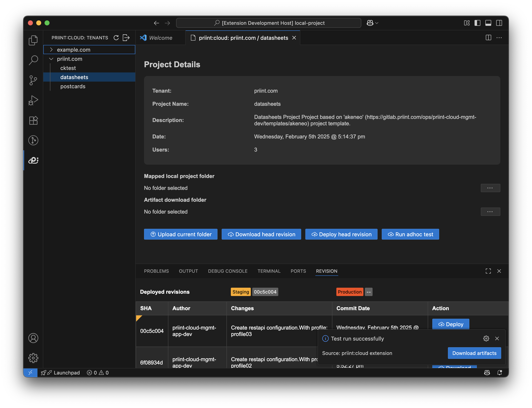Open the Source Control view
This screenshot has width=532, height=408.
(x=33, y=80)
